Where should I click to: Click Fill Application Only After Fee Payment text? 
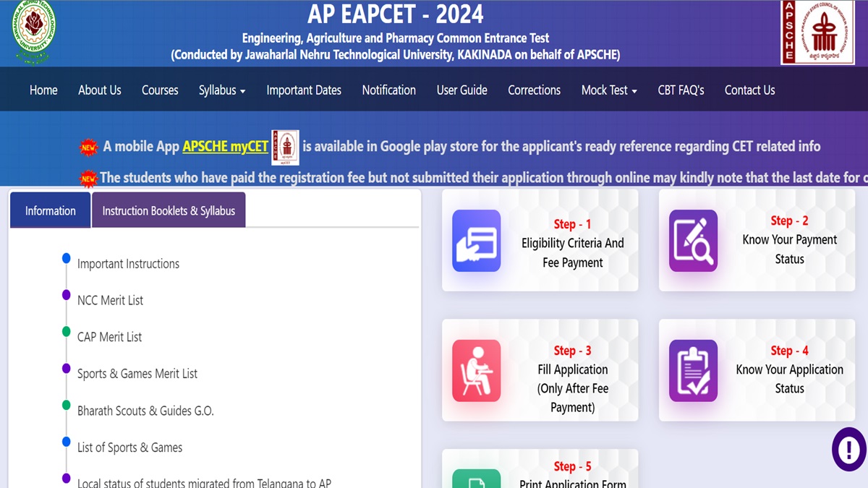[x=573, y=388]
